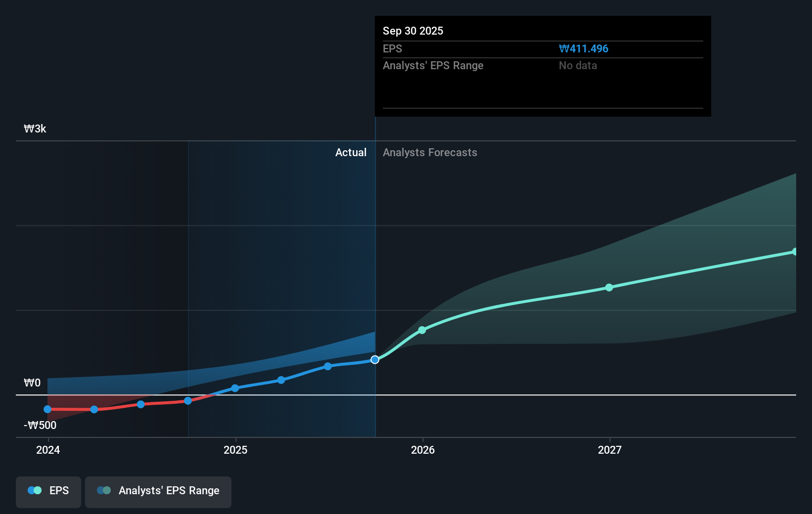Click the ₩411.496 EPS value in tooltip

point(584,49)
